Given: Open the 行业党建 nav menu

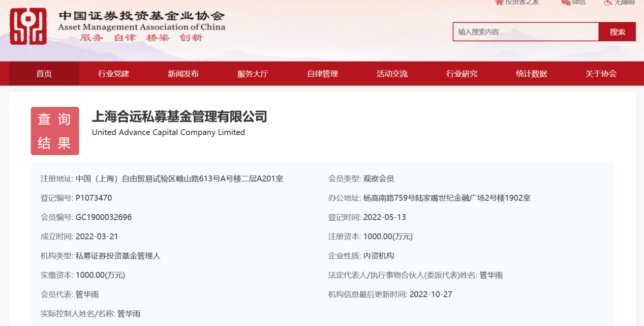Looking at the screenshot, I should tap(114, 74).
